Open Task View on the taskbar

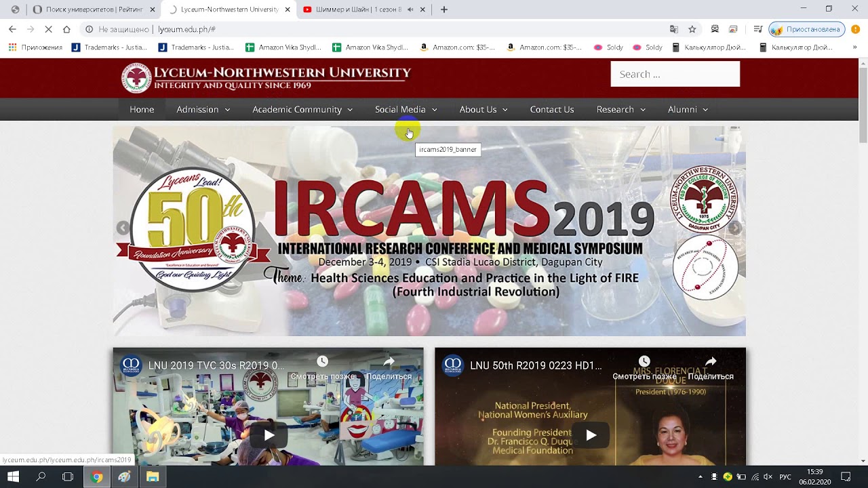coord(68,476)
